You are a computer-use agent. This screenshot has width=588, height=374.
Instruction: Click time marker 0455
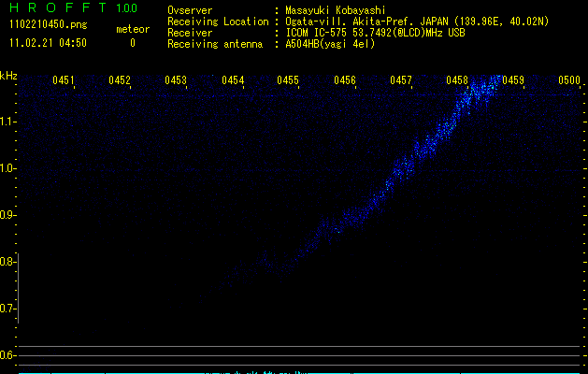tap(288, 80)
